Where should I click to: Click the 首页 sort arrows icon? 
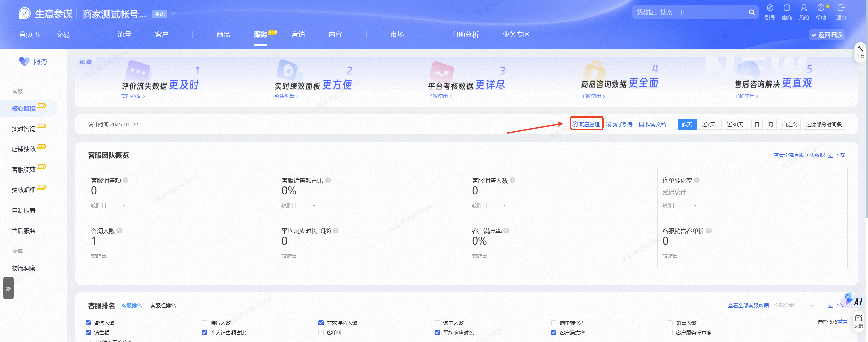38,34
